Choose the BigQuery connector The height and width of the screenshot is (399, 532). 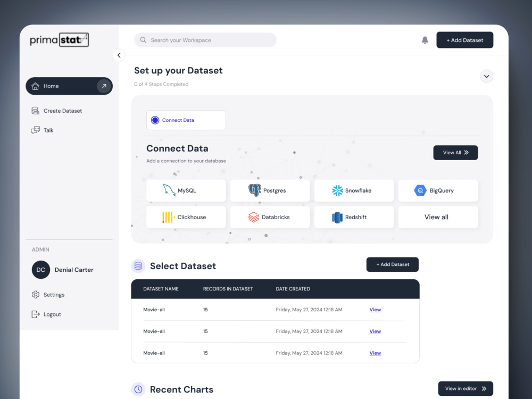point(438,190)
